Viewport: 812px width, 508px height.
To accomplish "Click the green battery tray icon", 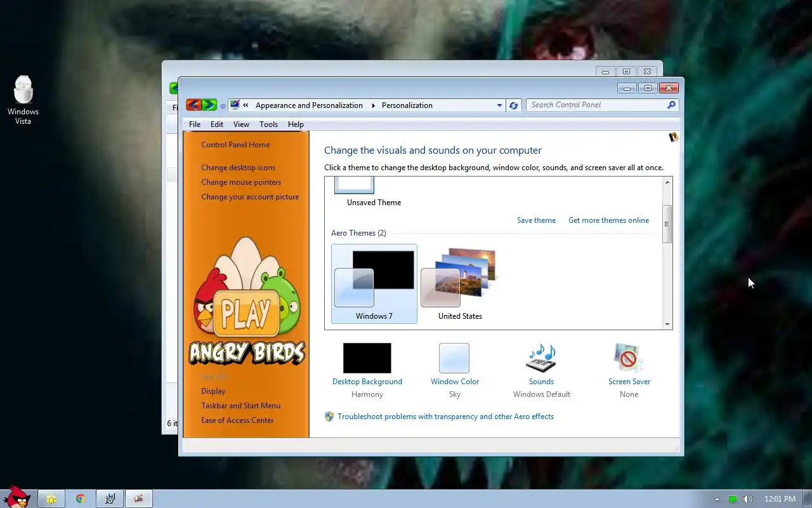I will click(733, 499).
